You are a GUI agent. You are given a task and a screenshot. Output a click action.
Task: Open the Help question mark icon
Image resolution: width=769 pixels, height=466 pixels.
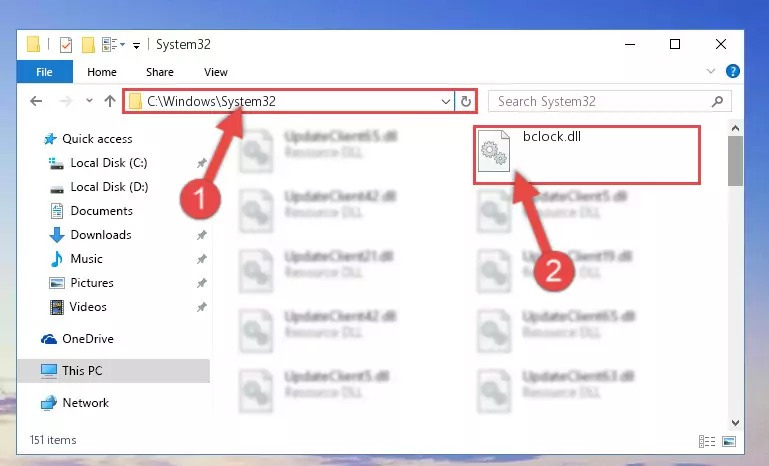pyautogui.click(x=733, y=72)
